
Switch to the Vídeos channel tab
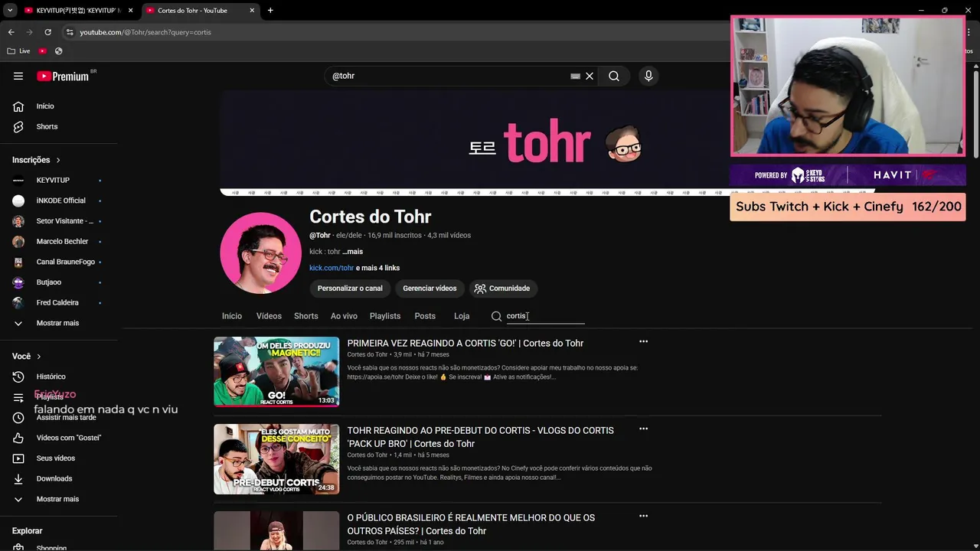point(269,316)
